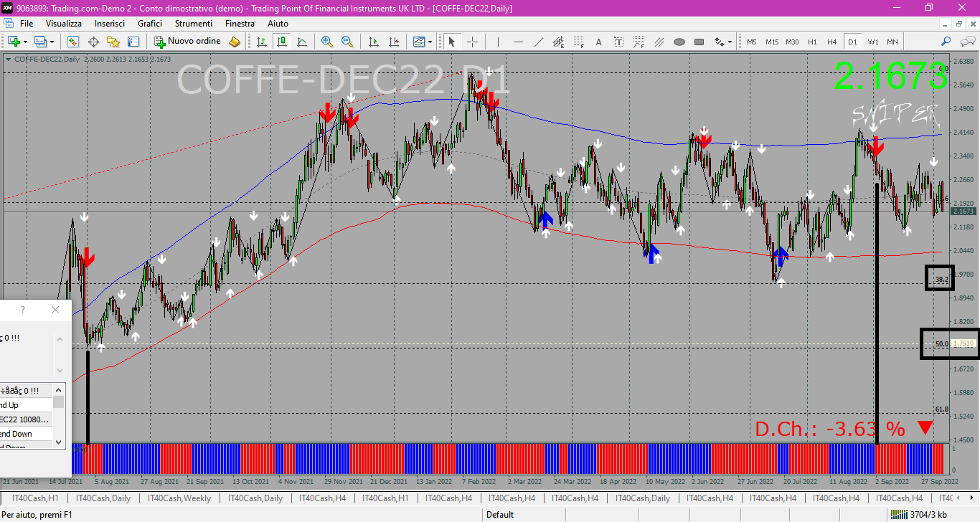Click chart symbol dropdown triangle COFFE-DEC22
980x522 pixels.
(x=8, y=59)
